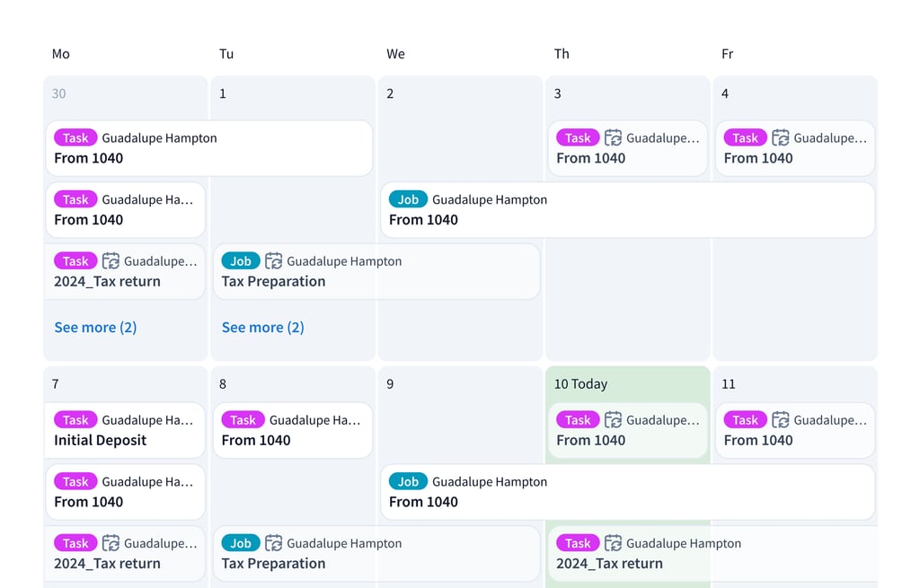Click the date number 2 on Wednesday
920x588 pixels.
click(x=390, y=93)
